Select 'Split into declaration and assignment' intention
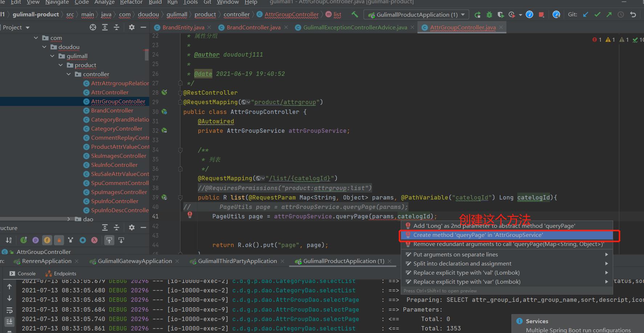Screen dimensions: 644x333 pyautogui.click(x=506, y=263)
